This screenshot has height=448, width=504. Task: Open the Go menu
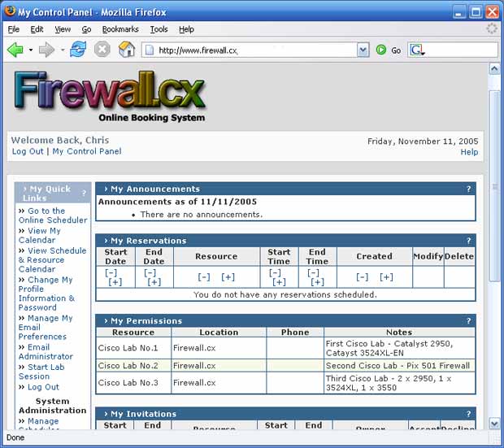click(x=86, y=29)
